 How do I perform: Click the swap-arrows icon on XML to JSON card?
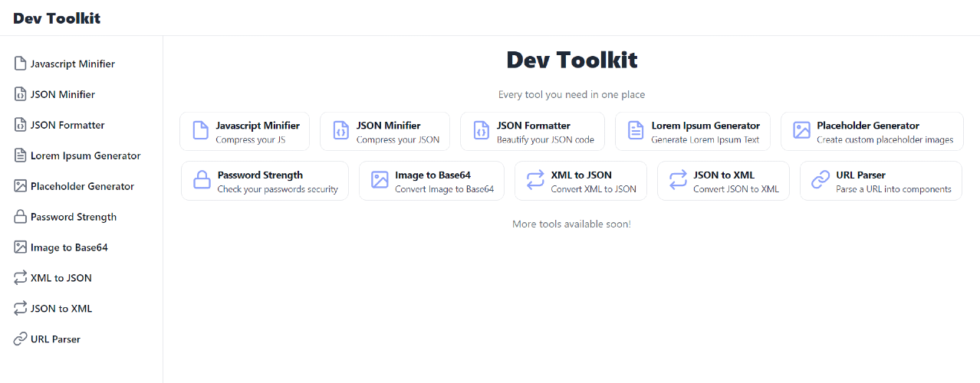(x=535, y=180)
